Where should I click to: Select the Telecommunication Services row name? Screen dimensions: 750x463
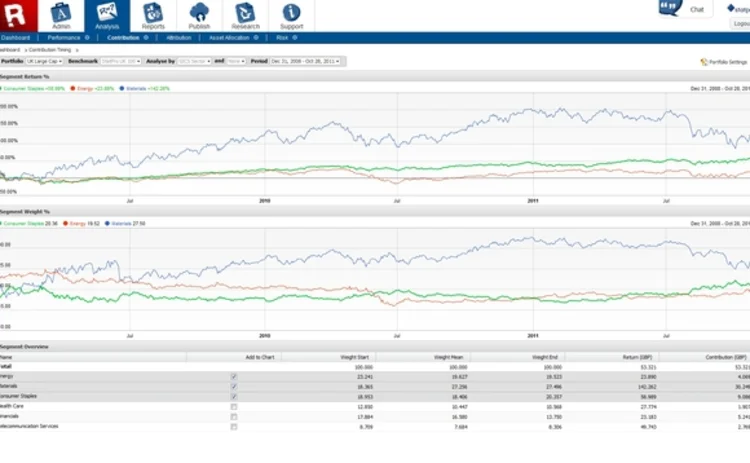29,426
